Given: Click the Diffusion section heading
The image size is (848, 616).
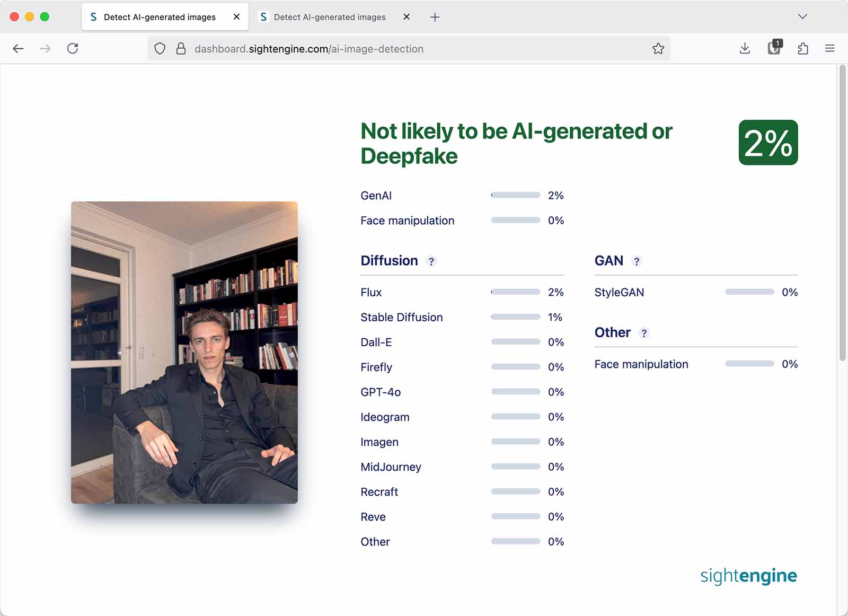Looking at the screenshot, I should (389, 261).
